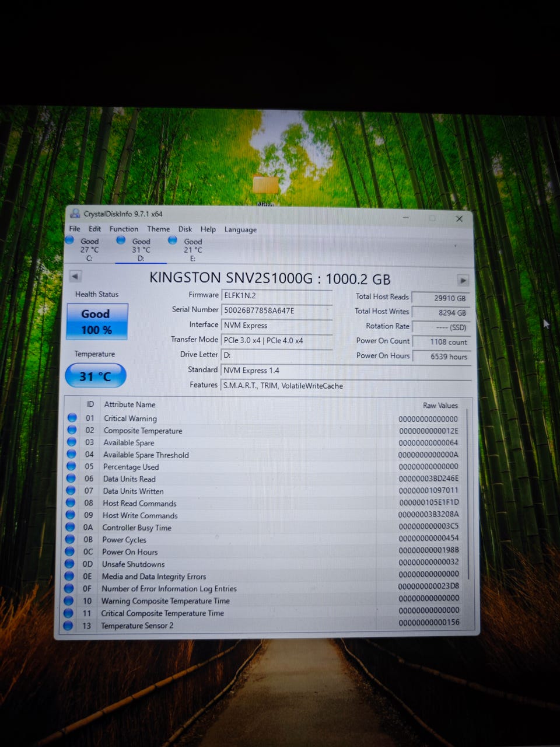Viewport: 560px width, 747px height.
Task: Minimize the CrystalDiskInfo window
Action: tap(406, 218)
